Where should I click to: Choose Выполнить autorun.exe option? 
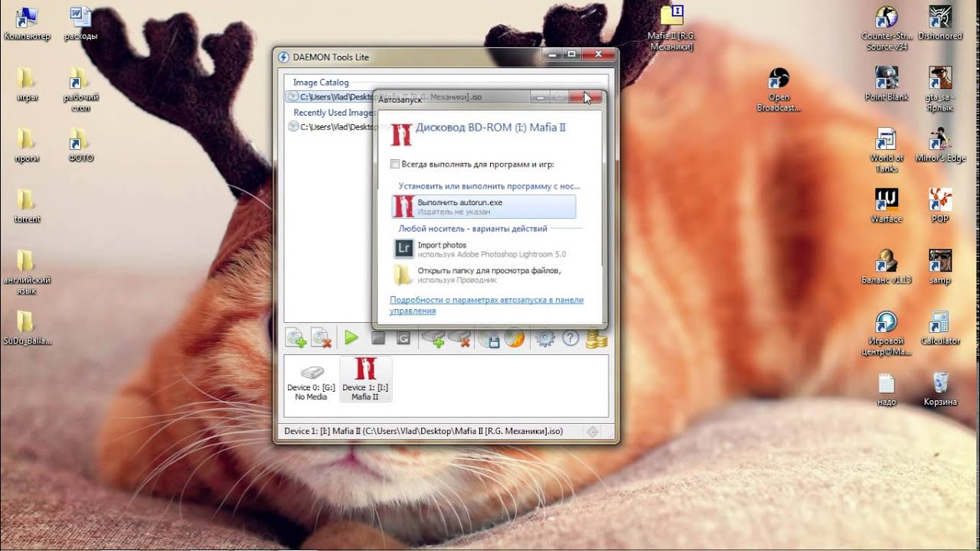(x=483, y=207)
